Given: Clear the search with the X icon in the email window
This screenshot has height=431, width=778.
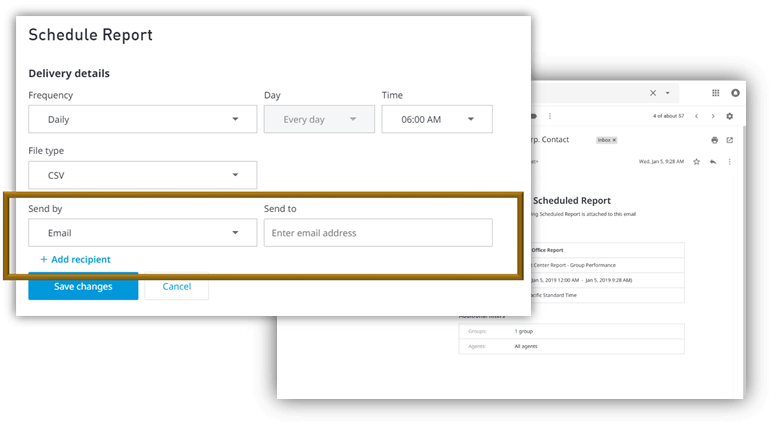Looking at the screenshot, I should click(653, 93).
